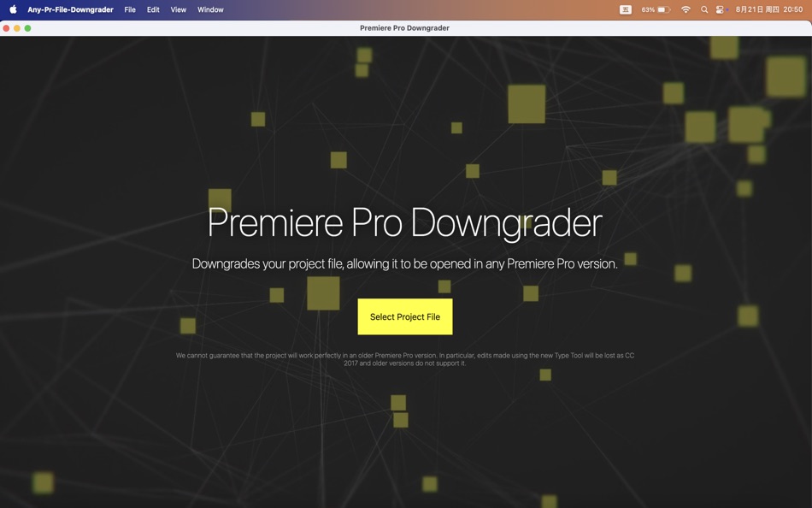Open the Apple menu
812x508 pixels.
pyautogui.click(x=13, y=9)
